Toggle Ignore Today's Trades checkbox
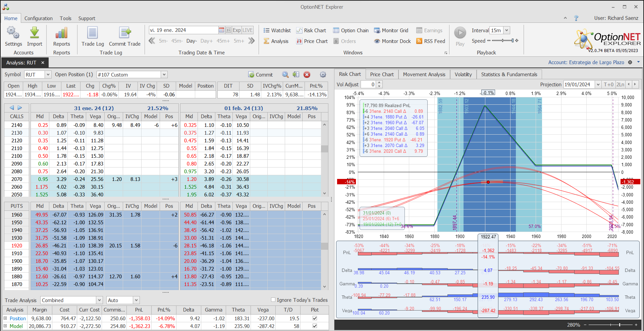This screenshot has width=644, height=331. (273, 300)
